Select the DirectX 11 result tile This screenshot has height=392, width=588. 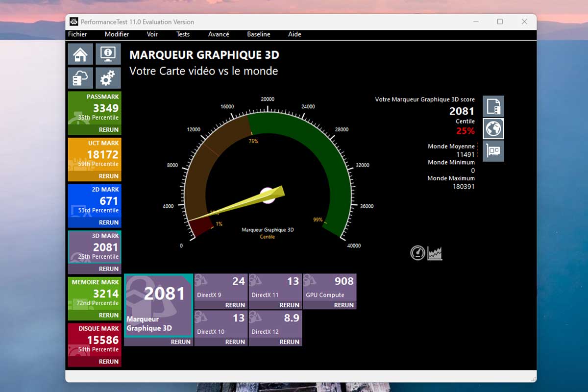coord(275,287)
